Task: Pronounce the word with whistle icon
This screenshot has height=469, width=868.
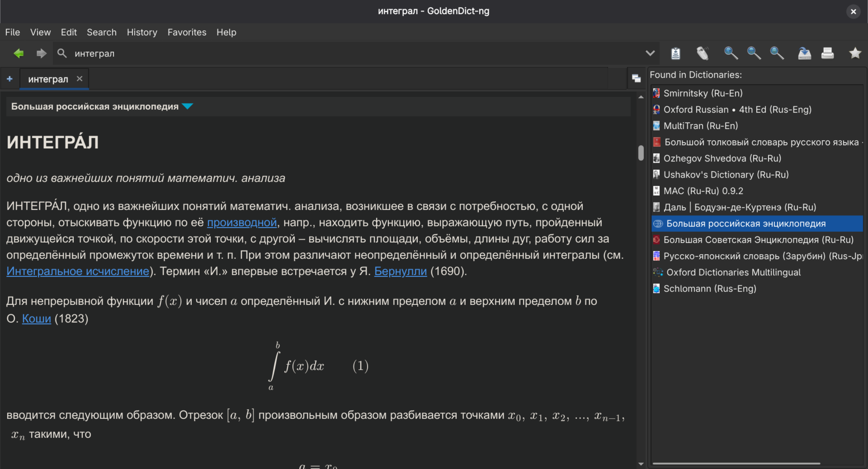Action: [703, 53]
